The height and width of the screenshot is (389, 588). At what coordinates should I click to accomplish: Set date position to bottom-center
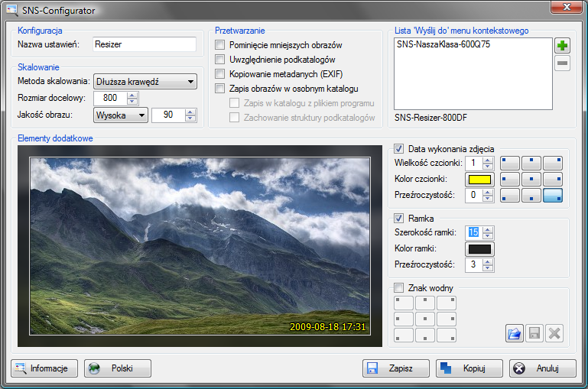(531, 195)
